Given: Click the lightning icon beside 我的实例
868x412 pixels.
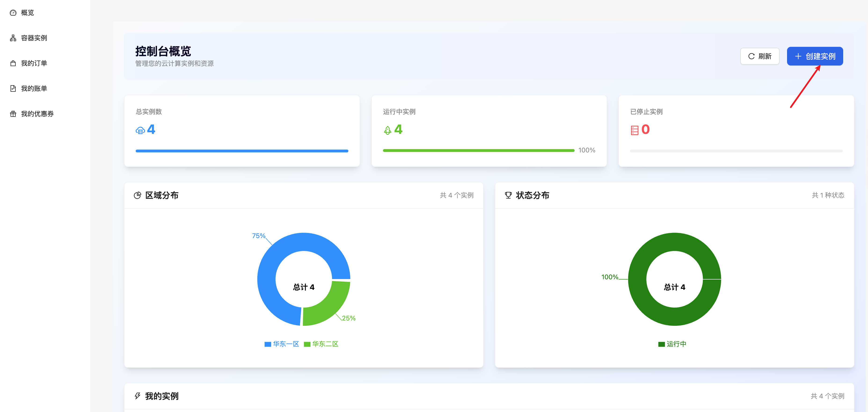Looking at the screenshot, I should (x=137, y=396).
